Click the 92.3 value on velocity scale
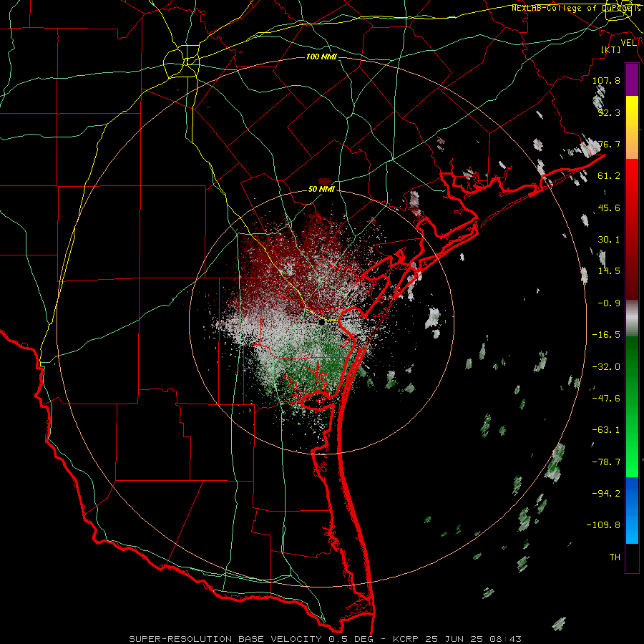This screenshot has width=644, height=644. (609, 112)
